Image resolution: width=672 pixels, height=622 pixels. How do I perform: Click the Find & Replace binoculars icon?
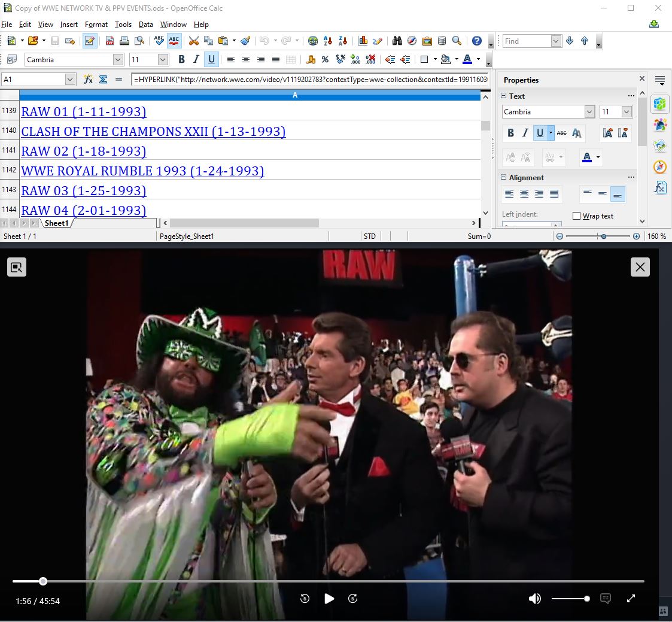tap(397, 41)
